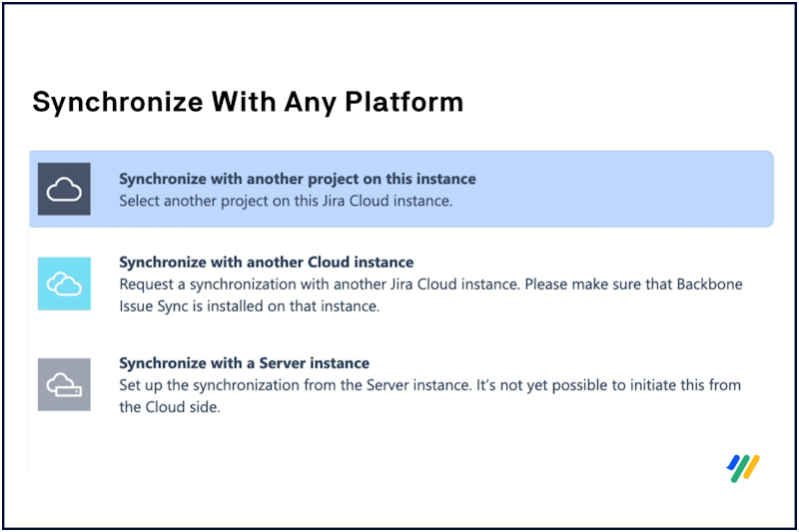Click description starting 'Request a synchronization with another Jira'

click(431, 295)
